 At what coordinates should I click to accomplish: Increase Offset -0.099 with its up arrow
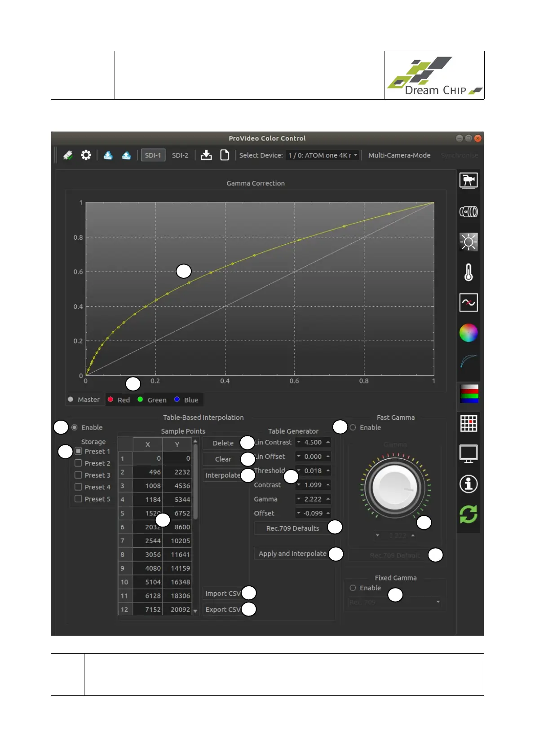pyautogui.click(x=328, y=513)
